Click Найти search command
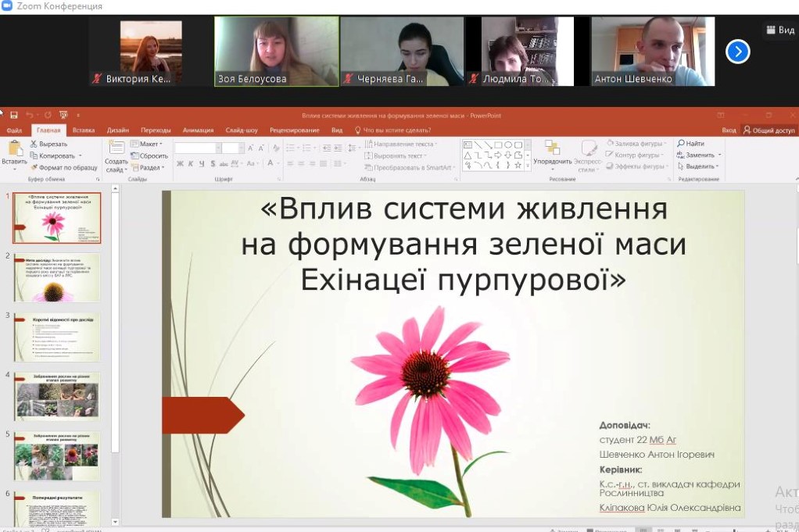Screen dimensions: 799x532 tap(690, 144)
